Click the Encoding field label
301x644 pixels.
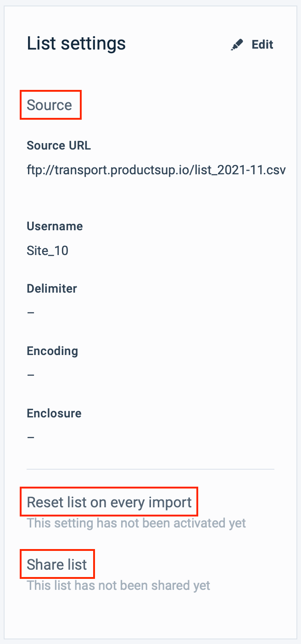52,351
